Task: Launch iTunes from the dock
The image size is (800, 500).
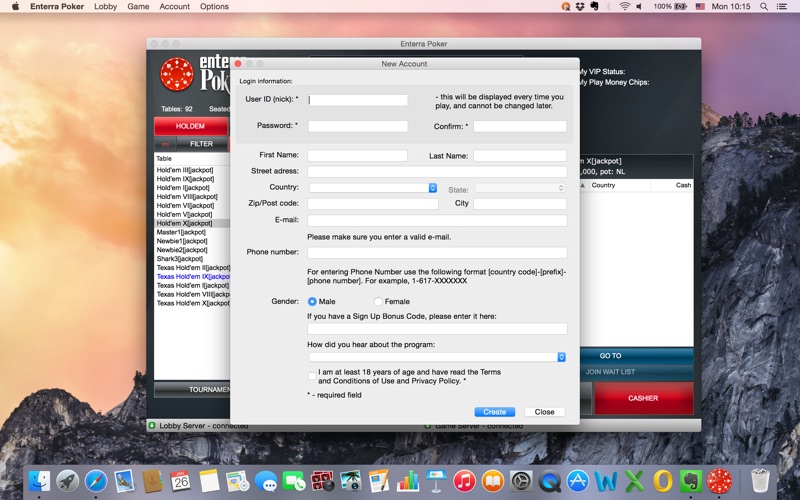Action: [464, 481]
